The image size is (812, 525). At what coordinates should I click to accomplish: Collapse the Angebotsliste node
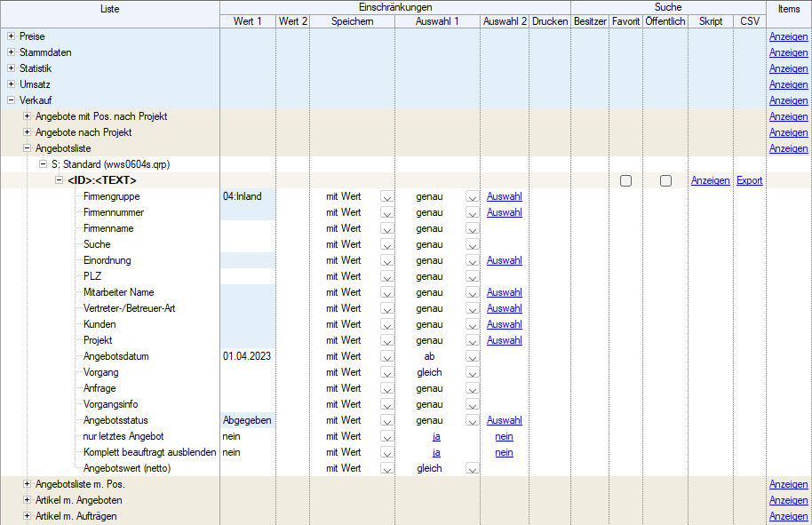[27, 148]
